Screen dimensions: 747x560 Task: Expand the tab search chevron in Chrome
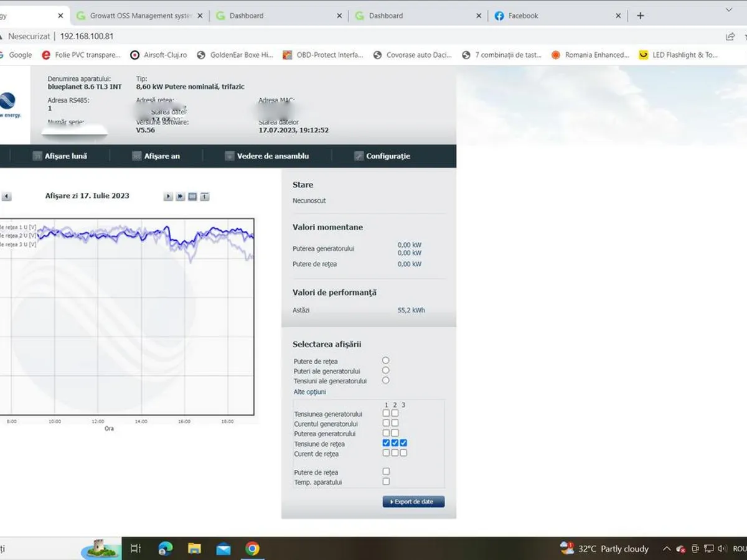pyautogui.click(x=729, y=10)
